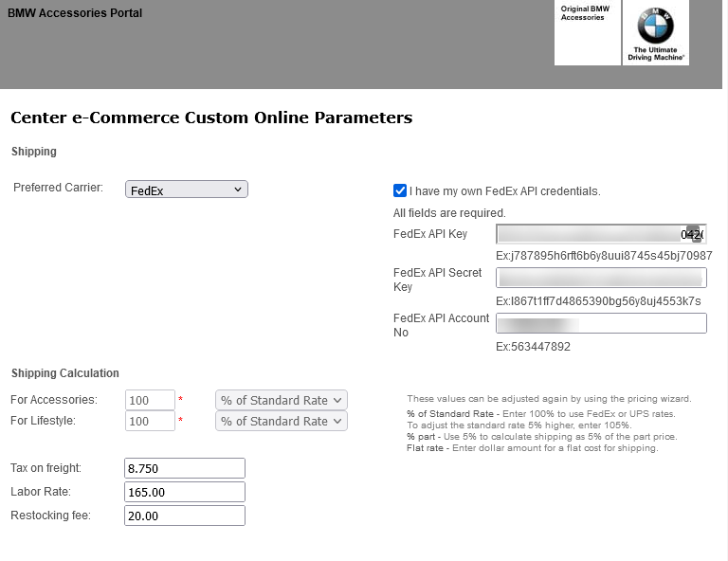Image resolution: width=728 pixels, height=561 pixels.
Task: Click the 'Ex:l867t1ff7d4865390bg56y8uj4553k7s' example text
Action: [598, 301]
